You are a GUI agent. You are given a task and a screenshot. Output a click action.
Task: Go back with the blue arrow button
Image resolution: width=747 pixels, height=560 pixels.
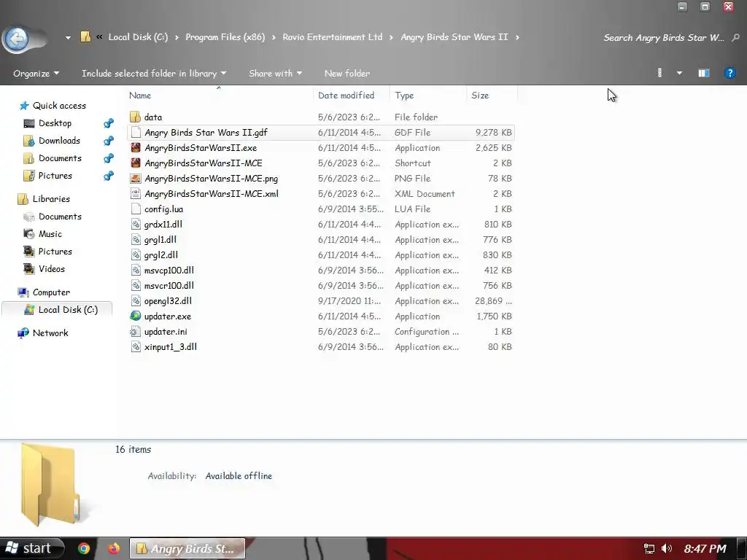click(x=18, y=38)
